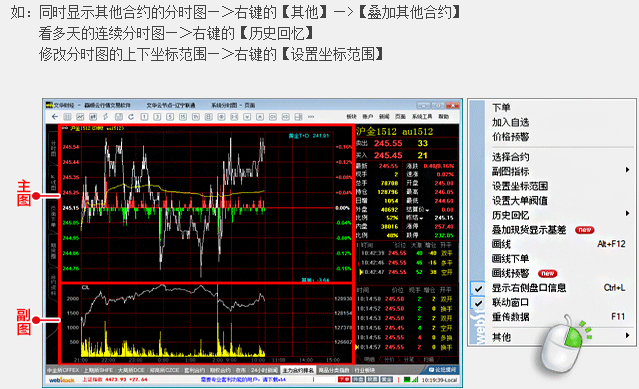Select the 5-minute period icon

[170, 117]
